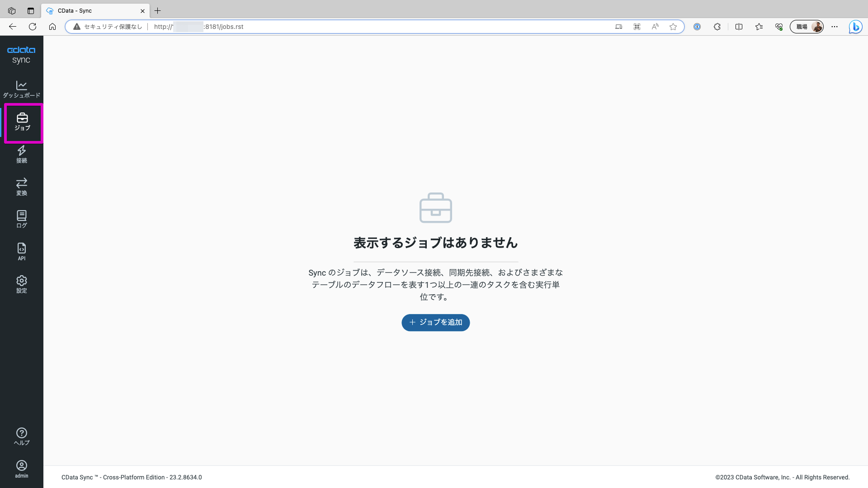The width and height of the screenshot is (868, 488).
Task: Select the CData - Sync tab
Action: 90,10
